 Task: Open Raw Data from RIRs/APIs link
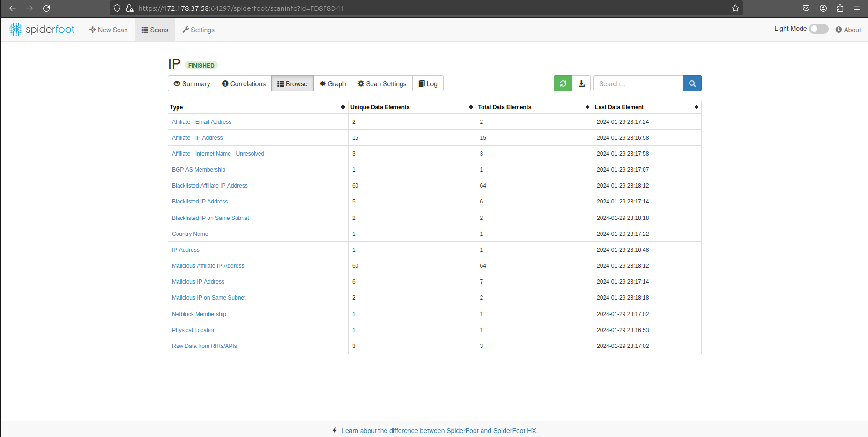pos(204,346)
